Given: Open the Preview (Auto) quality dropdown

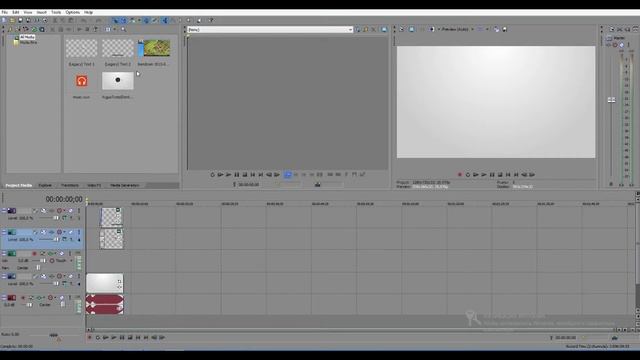Looking at the screenshot, I should point(472,29).
